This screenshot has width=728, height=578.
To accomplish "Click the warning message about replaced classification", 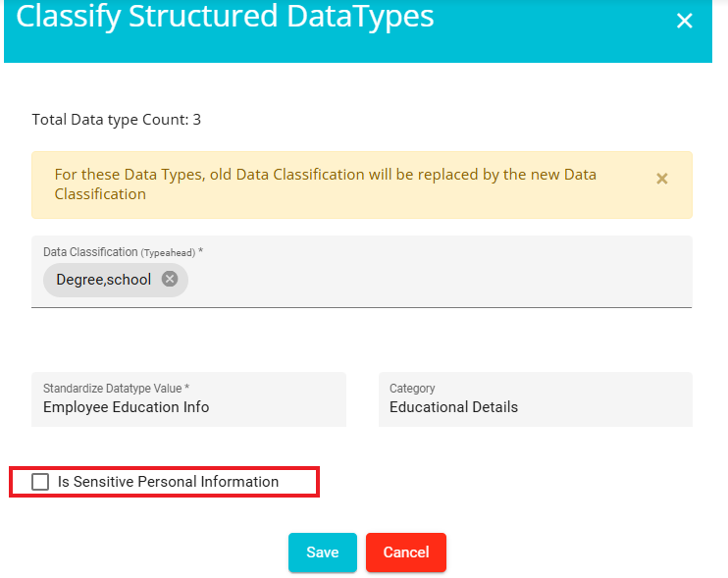I will [325, 184].
